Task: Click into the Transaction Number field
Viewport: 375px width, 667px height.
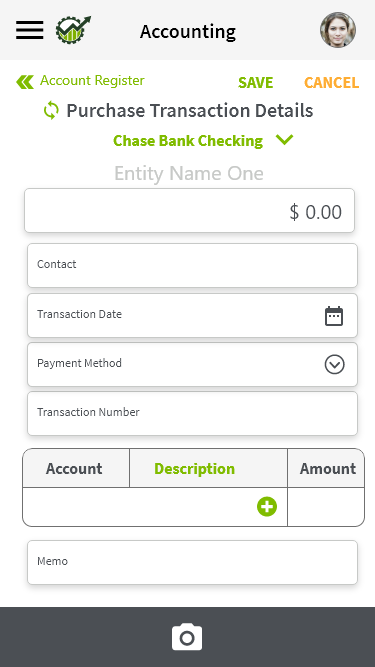Action: 192,413
